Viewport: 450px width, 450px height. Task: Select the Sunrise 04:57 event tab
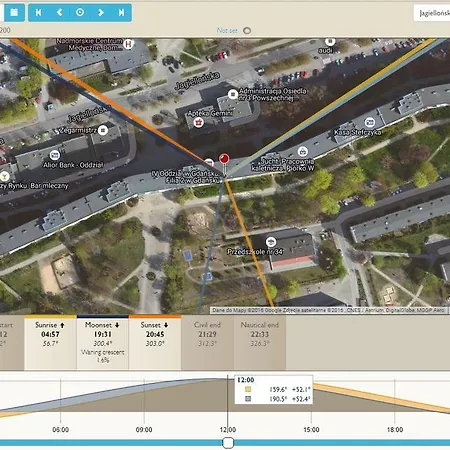click(50, 342)
